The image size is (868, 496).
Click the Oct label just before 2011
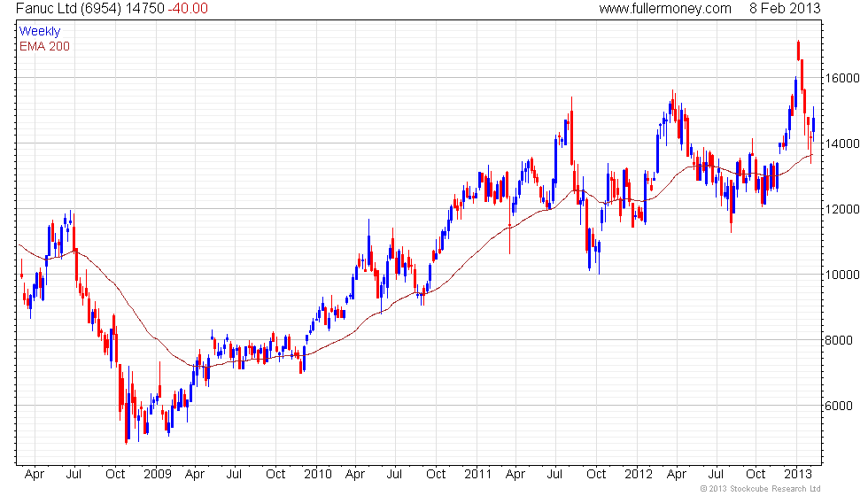pyautogui.click(x=436, y=474)
